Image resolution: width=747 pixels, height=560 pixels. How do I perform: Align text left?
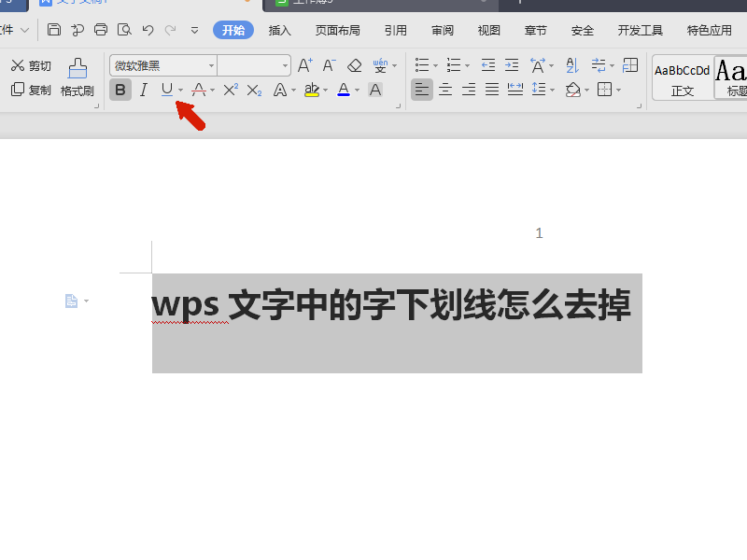point(422,90)
